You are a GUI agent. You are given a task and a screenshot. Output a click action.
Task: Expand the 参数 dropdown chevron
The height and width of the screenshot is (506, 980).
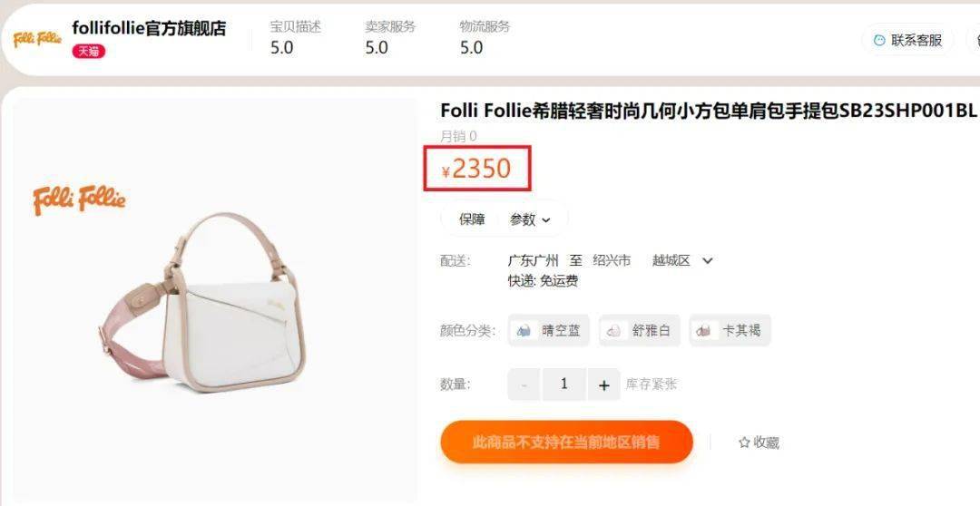[x=546, y=219]
